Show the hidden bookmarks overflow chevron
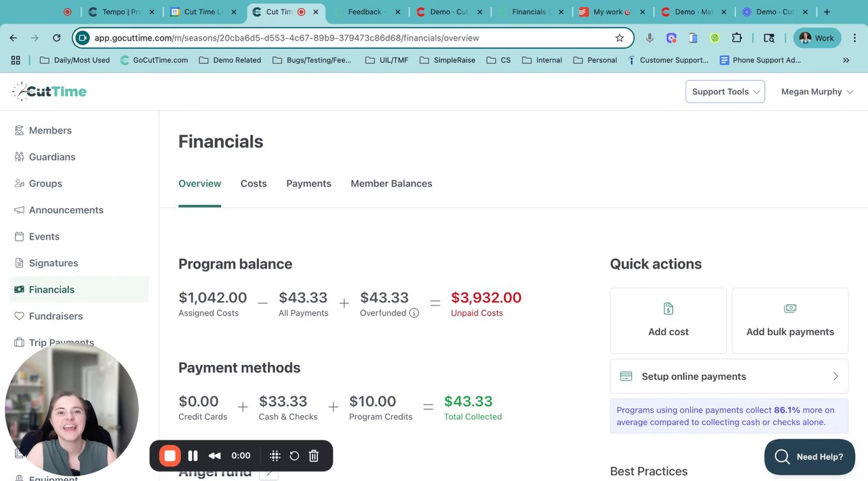 [846, 60]
